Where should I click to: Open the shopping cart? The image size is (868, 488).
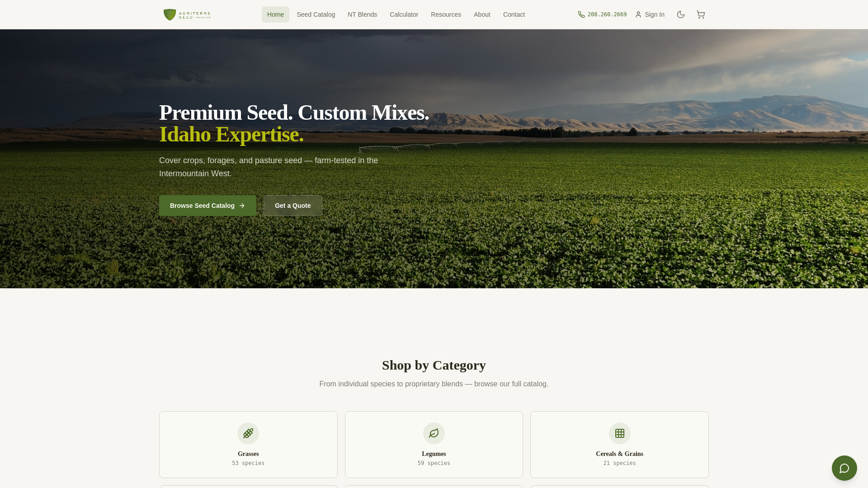point(700,14)
